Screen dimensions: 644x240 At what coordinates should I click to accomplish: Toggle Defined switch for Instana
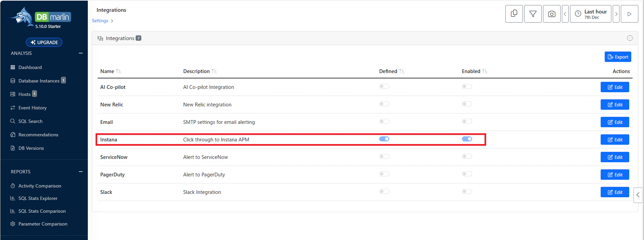point(384,139)
